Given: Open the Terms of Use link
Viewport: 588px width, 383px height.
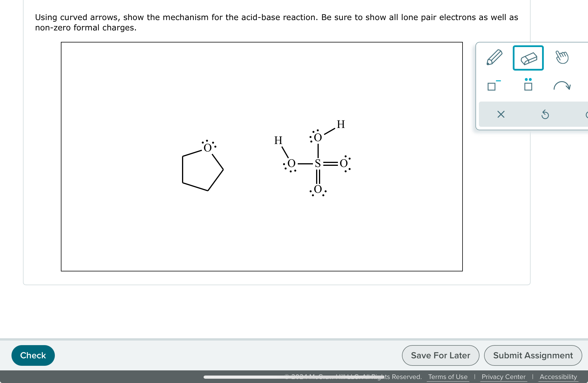Looking at the screenshot, I should click(448, 376).
